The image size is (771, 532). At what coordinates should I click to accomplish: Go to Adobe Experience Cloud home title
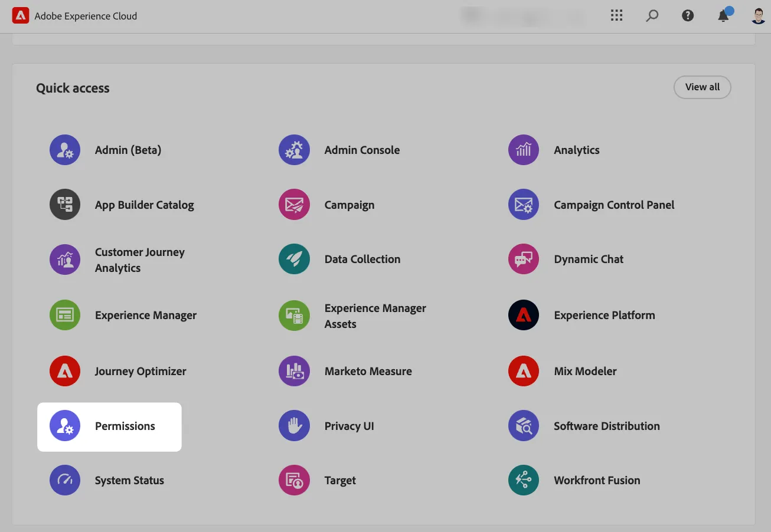(x=86, y=17)
